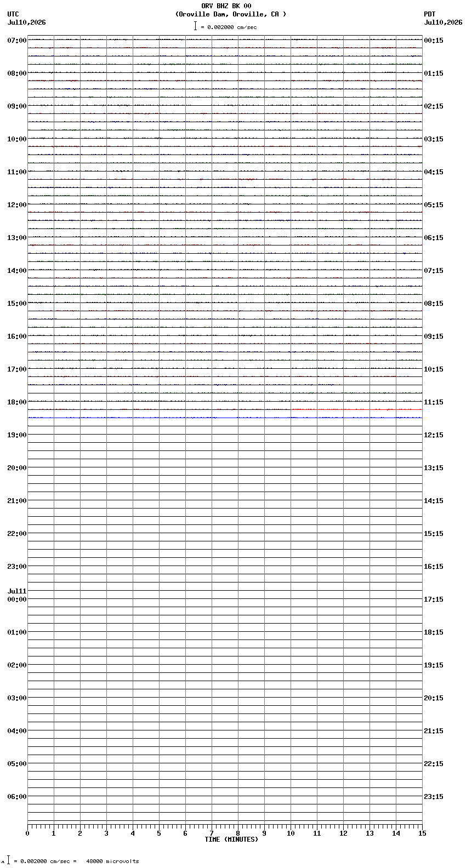
Task: Click the '04:00' UTC row label
Action: pyautogui.click(x=17, y=731)
